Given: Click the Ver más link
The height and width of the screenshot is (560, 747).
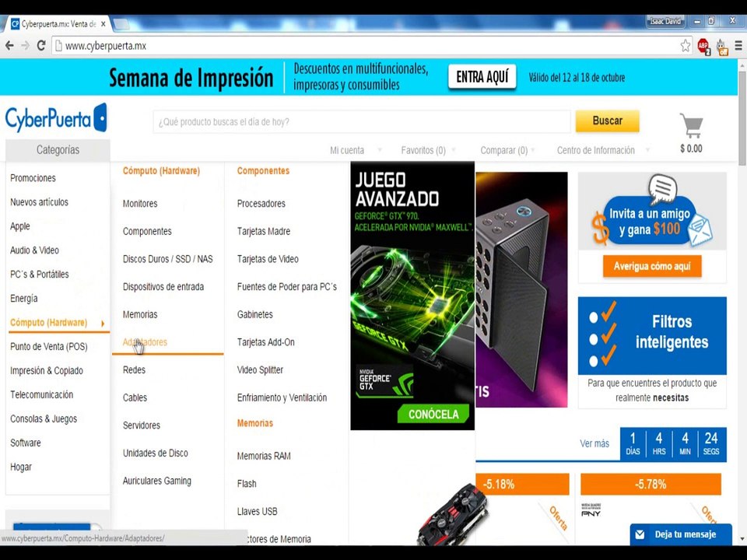Looking at the screenshot, I should pos(594,444).
